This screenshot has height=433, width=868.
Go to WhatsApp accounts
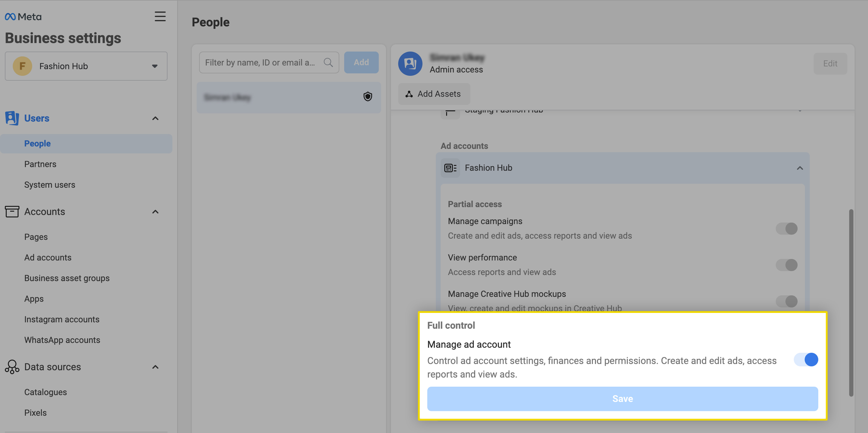[62, 340]
